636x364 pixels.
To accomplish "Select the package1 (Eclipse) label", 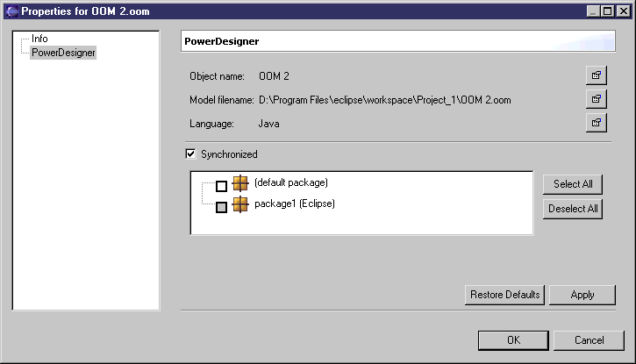I will point(295,204).
